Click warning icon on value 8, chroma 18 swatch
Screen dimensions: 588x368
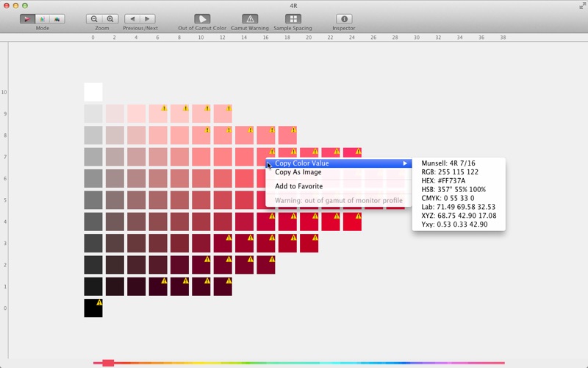[293, 130]
